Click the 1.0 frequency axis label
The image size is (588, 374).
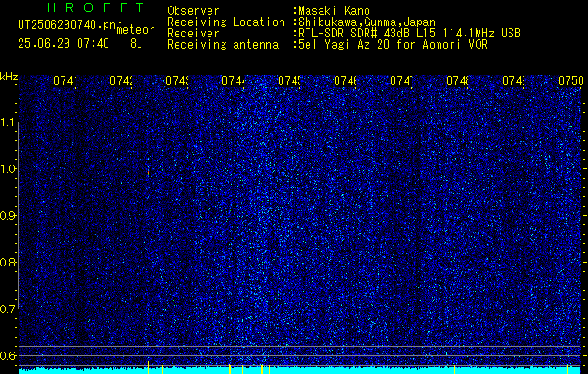pos(9,169)
